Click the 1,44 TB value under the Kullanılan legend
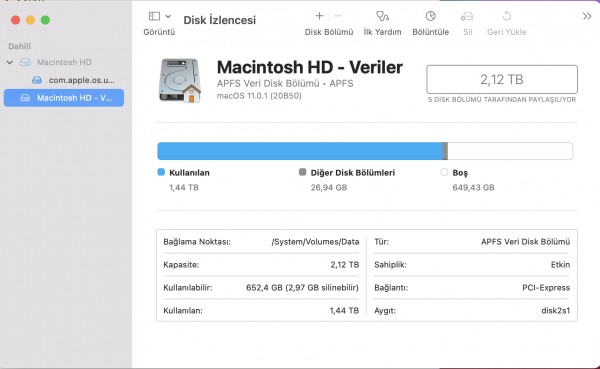Screen dimensions: 600x369 [x=184, y=188]
